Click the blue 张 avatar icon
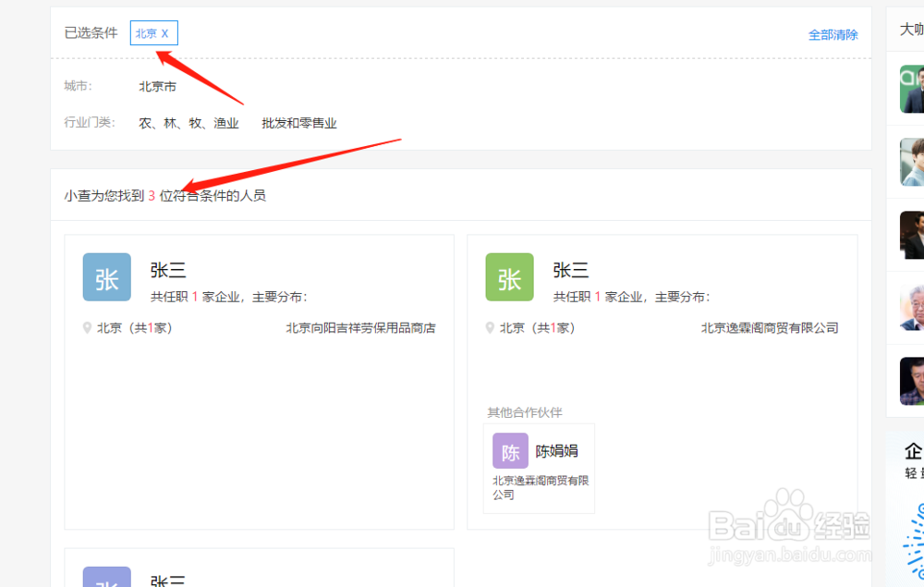The image size is (924, 587). [x=106, y=277]
